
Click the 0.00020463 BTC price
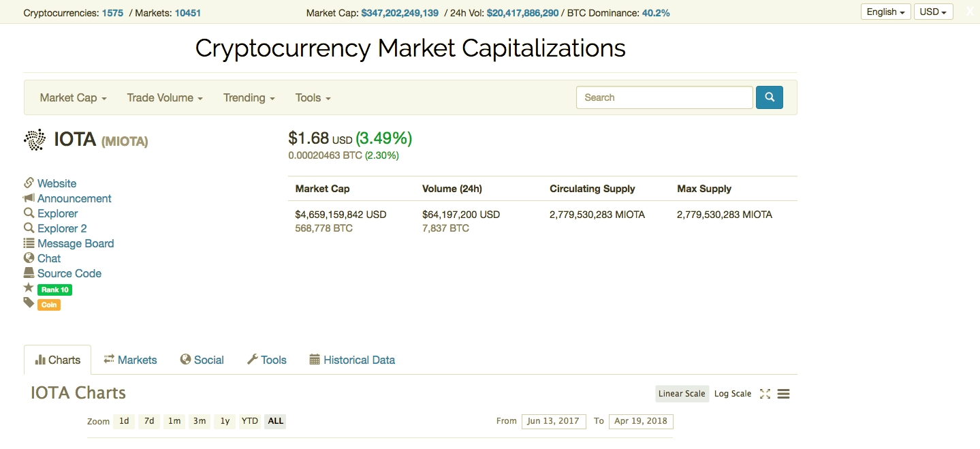pos(326,155)
